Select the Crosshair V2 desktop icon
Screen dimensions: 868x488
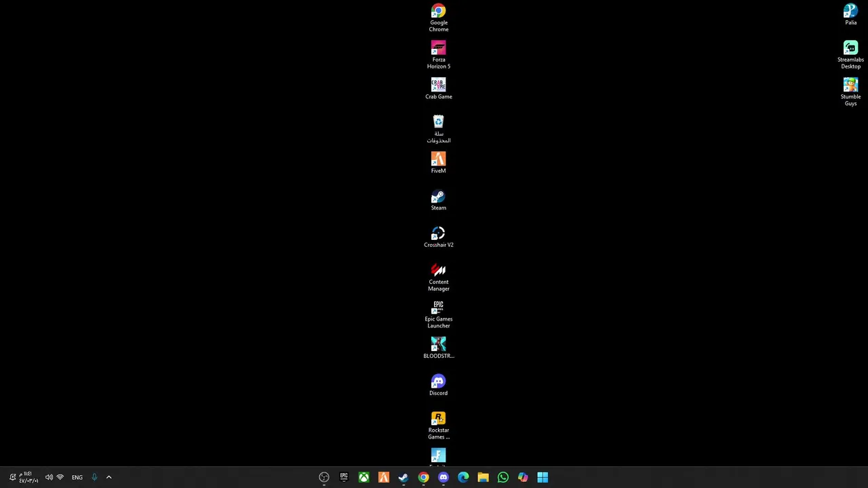pyautogui.click(x=438, y=237)
